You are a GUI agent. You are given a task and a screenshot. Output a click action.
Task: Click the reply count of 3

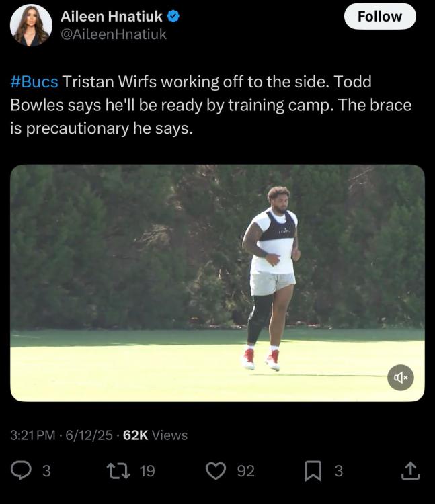coord(46,471)
